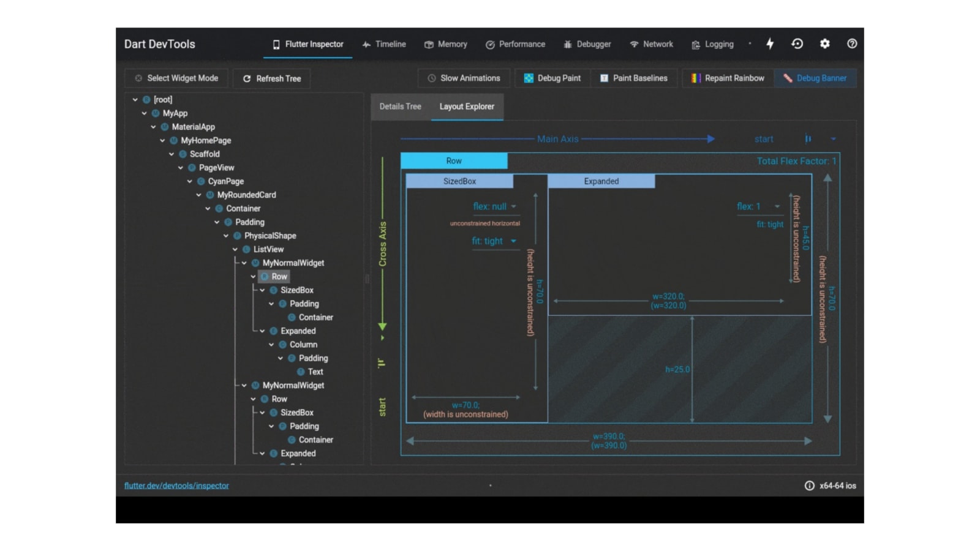Collapse the MyHomePage chevron
Image resolution: width=980 pixels, height=551 pixels.
point(162,140)
